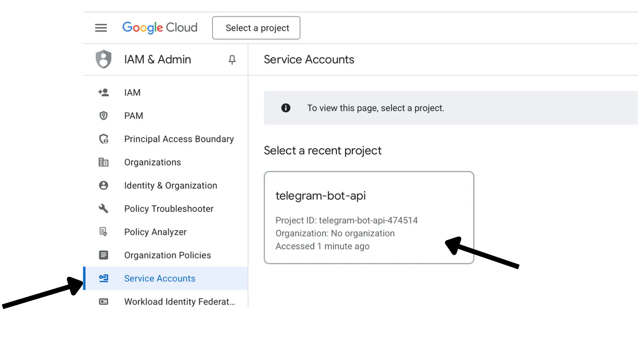Click the Principal Access Boundary icon
644x338 pixels.
103,139
